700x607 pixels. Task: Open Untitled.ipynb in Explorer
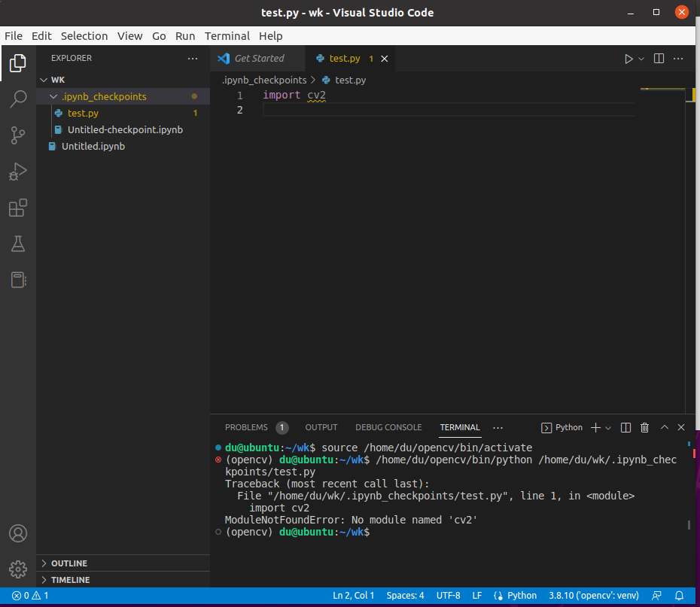pos(123,146)
